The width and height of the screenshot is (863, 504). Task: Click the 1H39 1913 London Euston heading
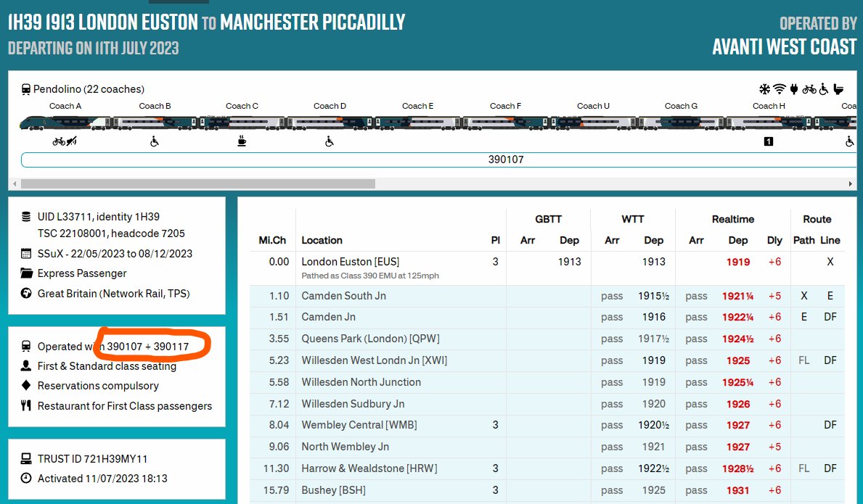coord(206,22)
